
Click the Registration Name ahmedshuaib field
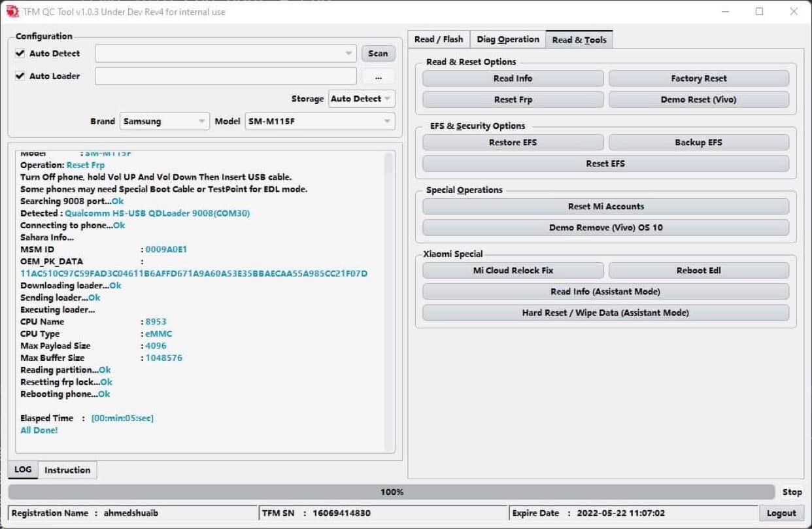133,513
